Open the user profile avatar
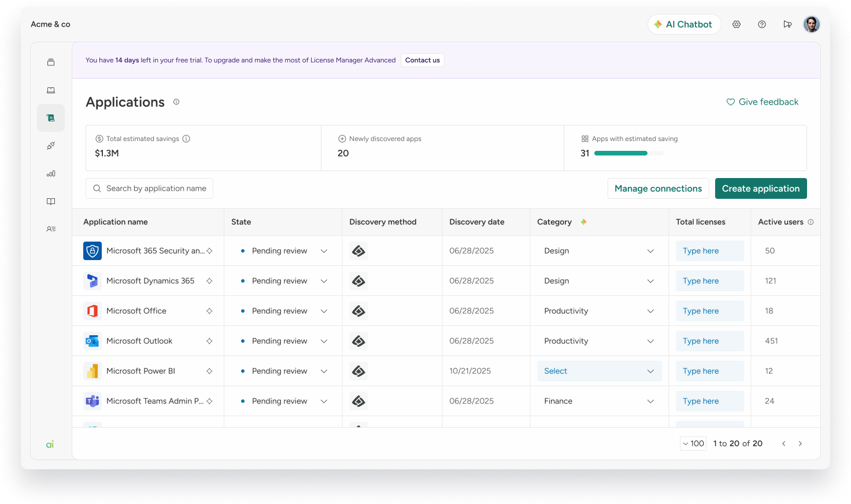851x504 pixels. [812, 24]
